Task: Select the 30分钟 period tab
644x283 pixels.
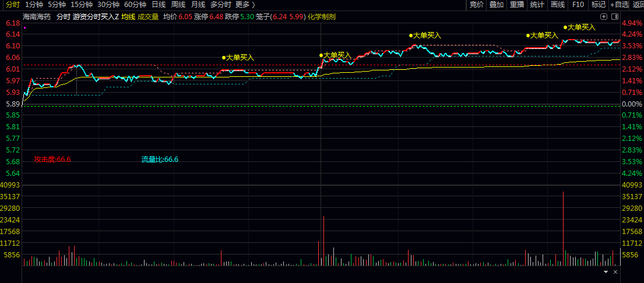Action: tap(108, 5)
